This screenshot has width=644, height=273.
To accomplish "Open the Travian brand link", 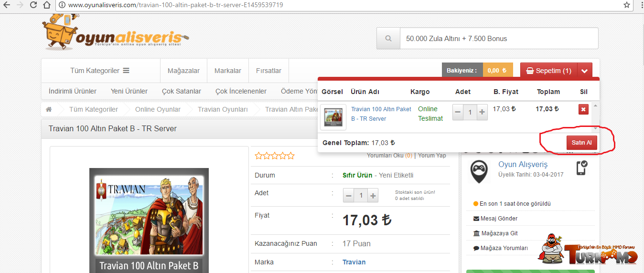I will coord(354,262).
